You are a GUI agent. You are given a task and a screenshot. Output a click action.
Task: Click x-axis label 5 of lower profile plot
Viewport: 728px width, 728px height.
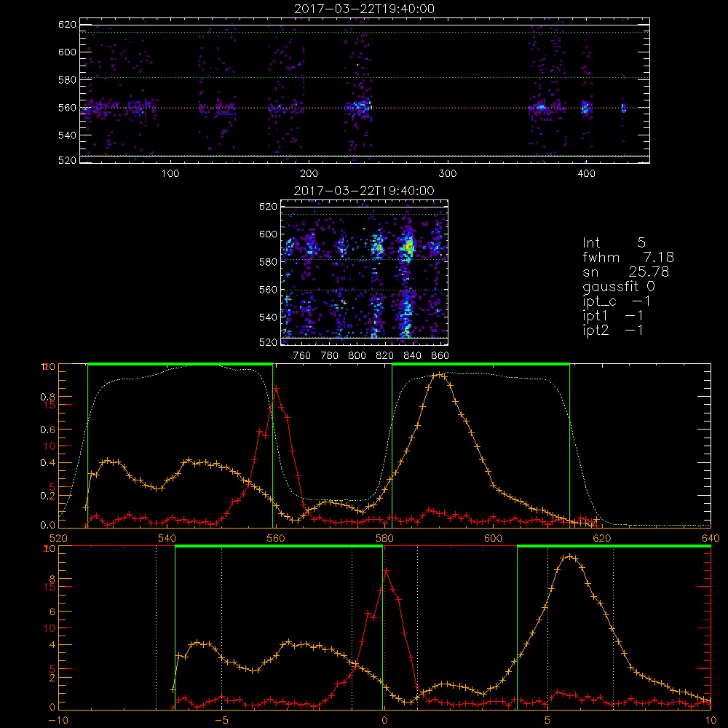pyautogui.click(x=548, y=720)
